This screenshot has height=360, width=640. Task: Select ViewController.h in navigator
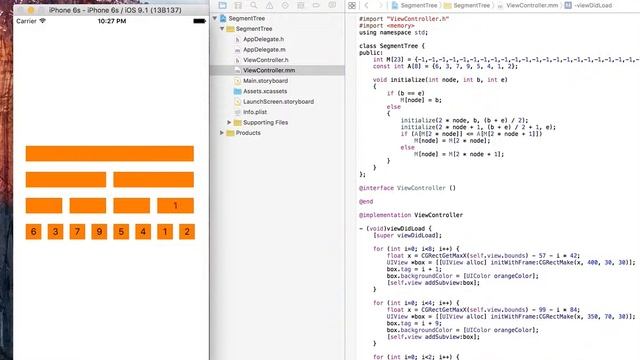point(265,60)
